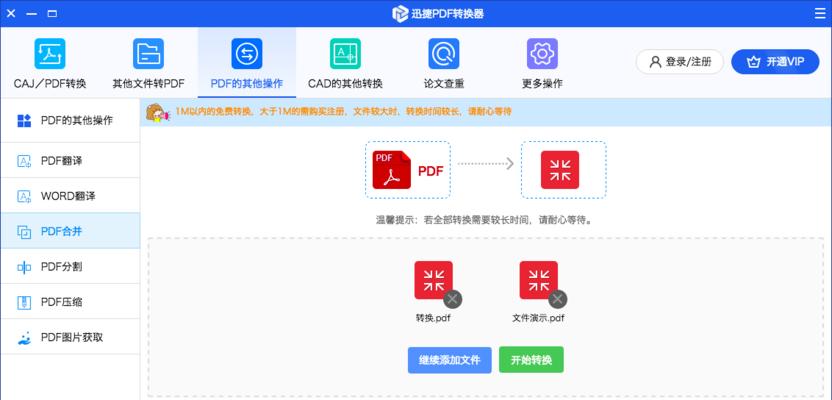
Task: Click the 迅捷PDF转换器 logo in title bar
Action: 400,14
